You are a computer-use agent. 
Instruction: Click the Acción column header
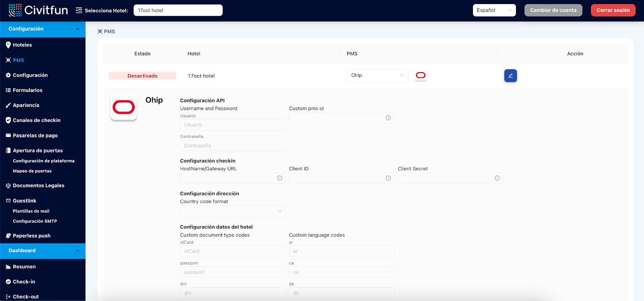(x=575, y=54)
